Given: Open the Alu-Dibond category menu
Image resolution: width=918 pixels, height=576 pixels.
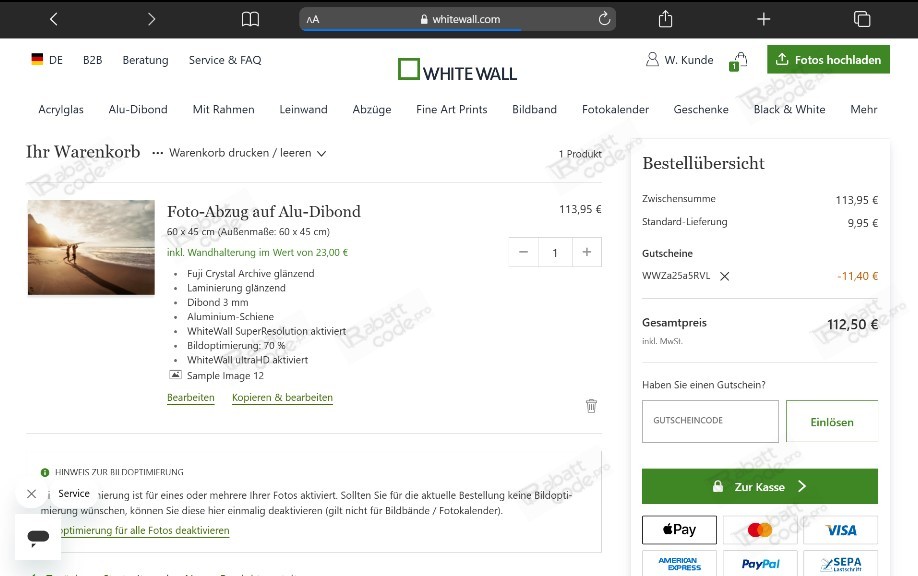Looking at the screenshot, I should [x=138, y=109].
